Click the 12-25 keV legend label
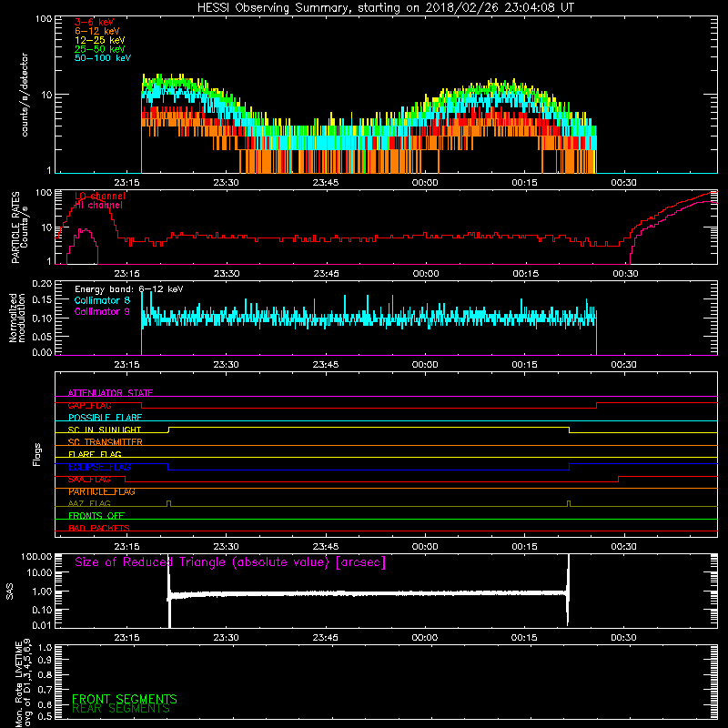This screenshot has width=728, height=728. point(100,40)
